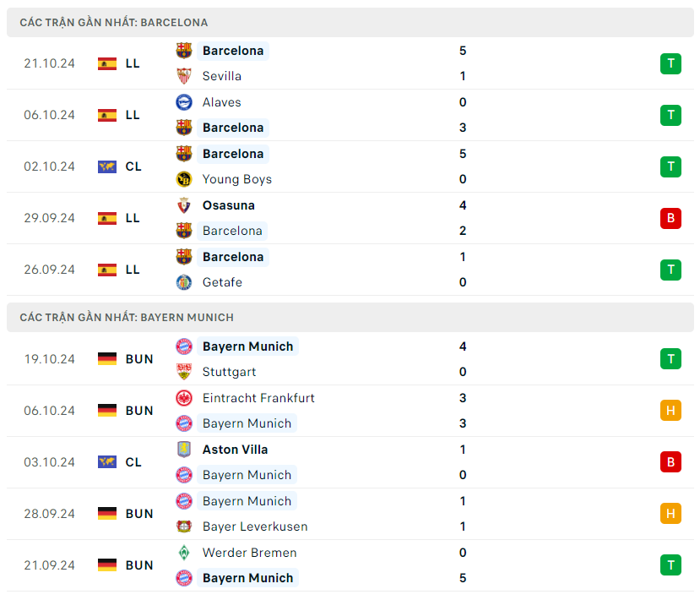Click the Stuttgart team crest
The image size is (700, 600).
[x=184, y=372]
